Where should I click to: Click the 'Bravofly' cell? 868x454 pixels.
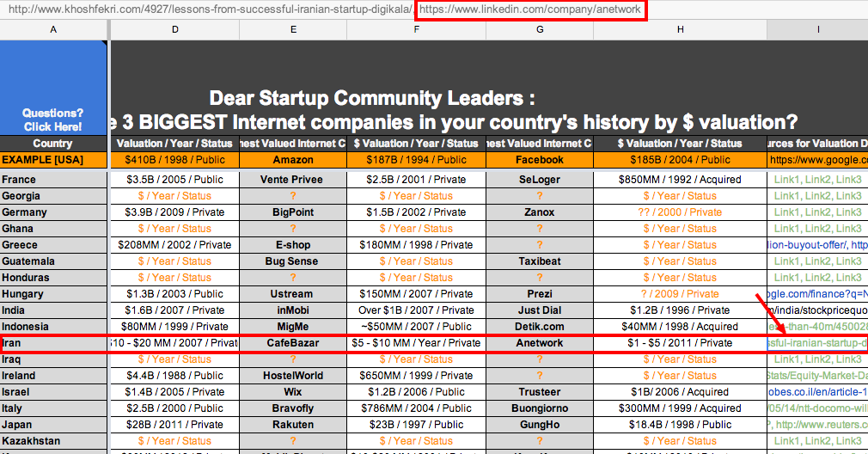[293, 408]
